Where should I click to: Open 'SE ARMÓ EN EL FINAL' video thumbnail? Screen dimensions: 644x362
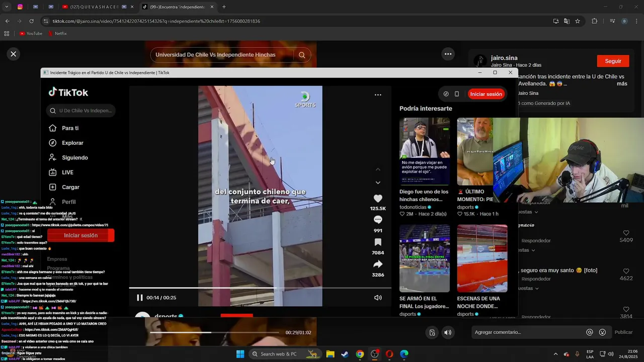pos(425,258)
